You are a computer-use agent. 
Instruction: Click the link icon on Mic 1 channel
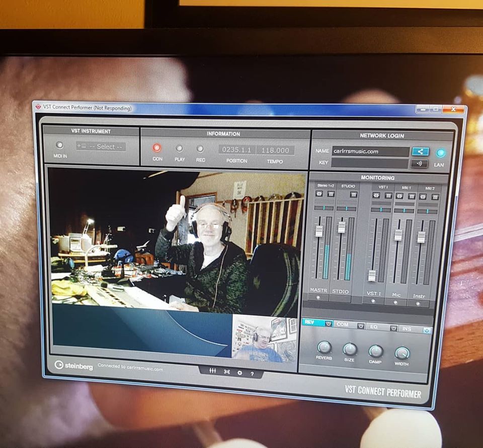(399, 196)
